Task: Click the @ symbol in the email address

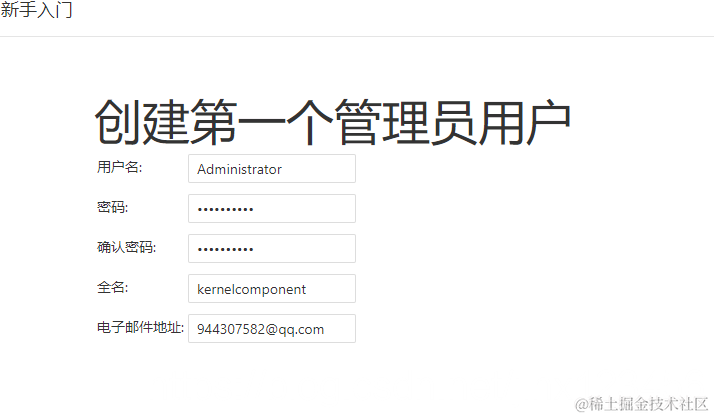Action: pyautogui.click(x=271, y=330)
